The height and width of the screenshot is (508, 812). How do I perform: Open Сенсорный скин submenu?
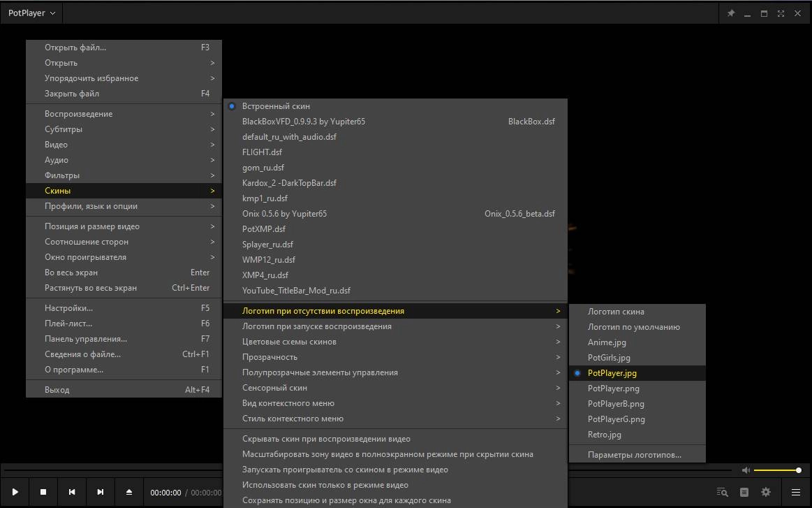pyautogui.click(x=396, y=388)
